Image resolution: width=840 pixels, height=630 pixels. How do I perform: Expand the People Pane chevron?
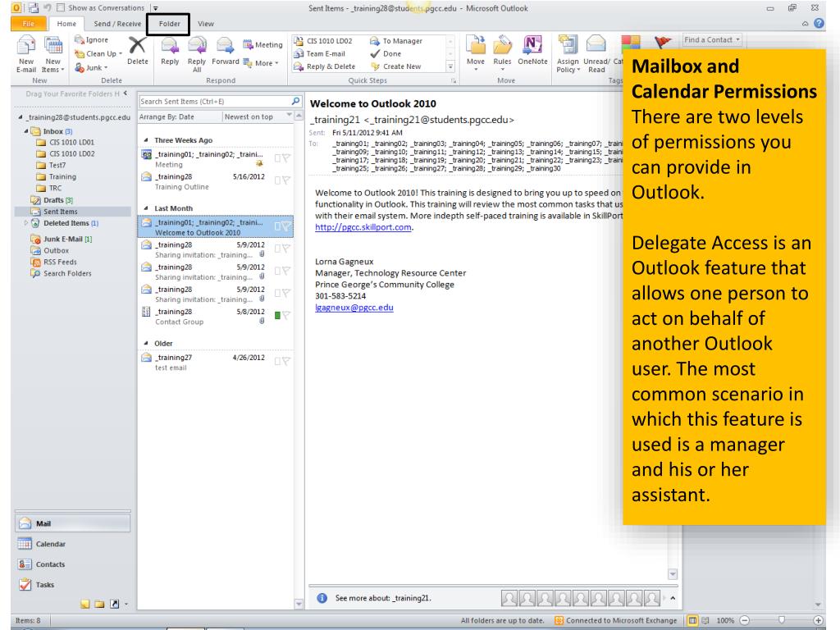(673, 598)
